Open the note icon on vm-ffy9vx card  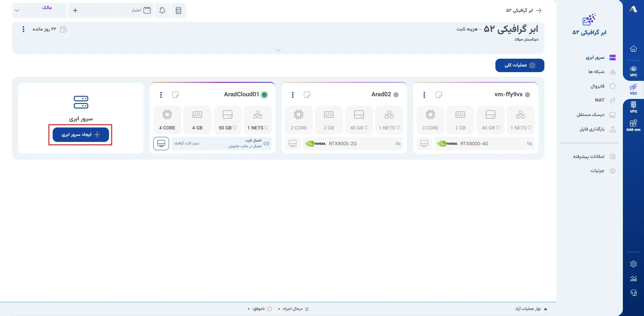439,95
